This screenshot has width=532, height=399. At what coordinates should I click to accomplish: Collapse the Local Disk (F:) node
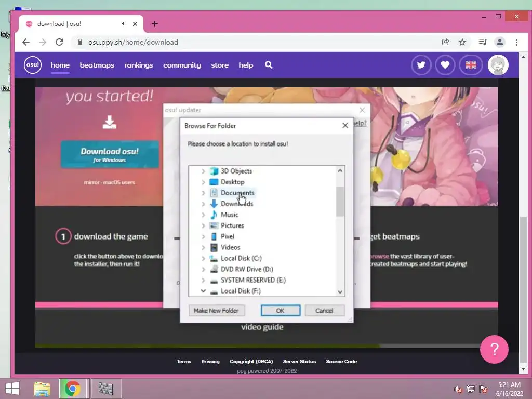(x=203, y=291)
